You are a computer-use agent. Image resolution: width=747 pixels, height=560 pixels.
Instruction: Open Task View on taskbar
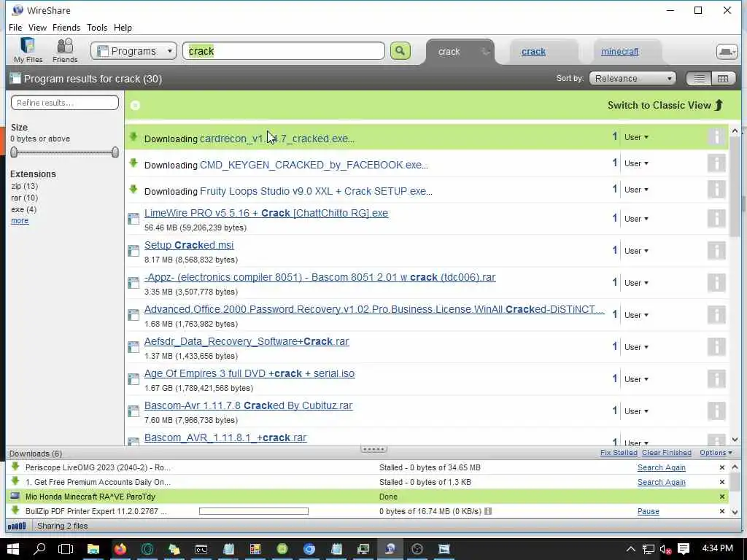click(x=66, y=549)
